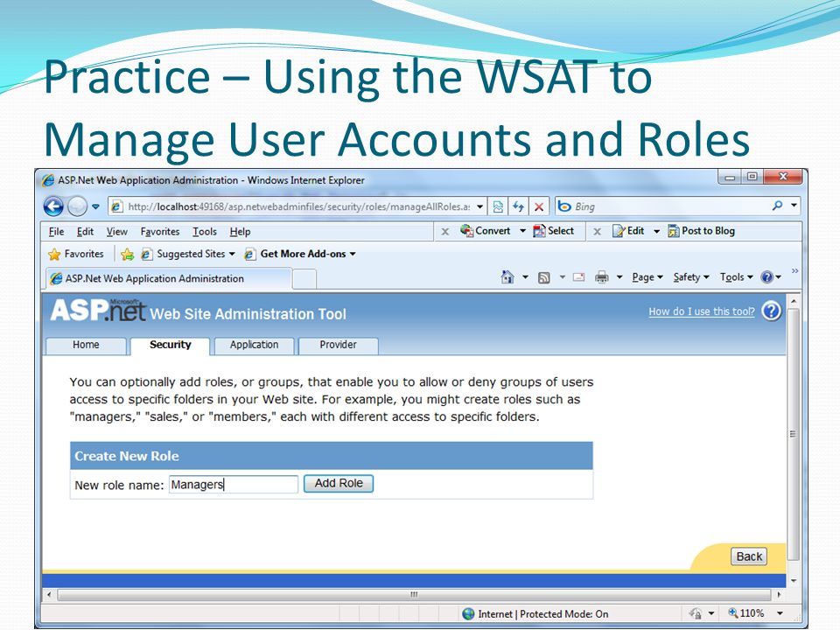The height and width of the screenshot is (630, 840).
Task: Expand the zoom level dropdown arrow
Action: (x=780, y=613)
